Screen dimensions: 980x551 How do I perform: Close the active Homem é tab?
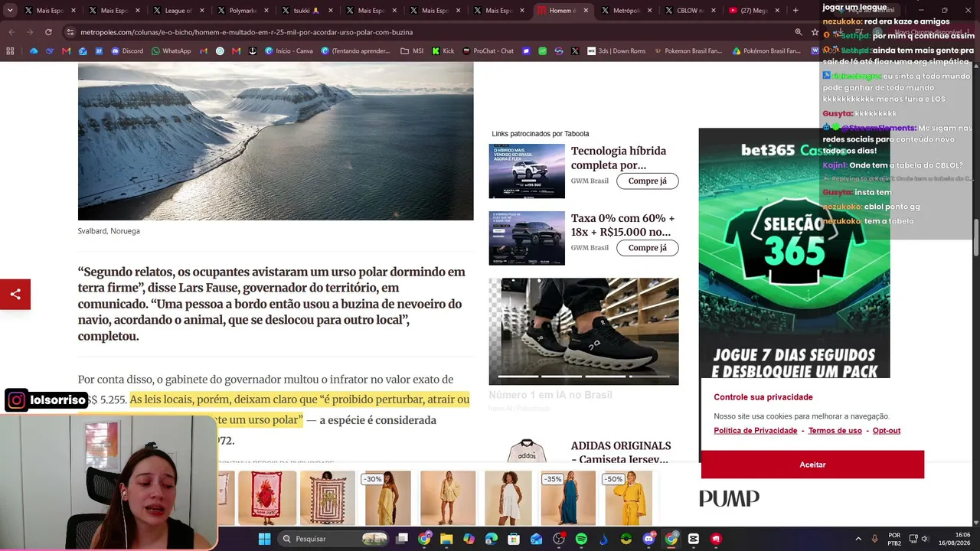click(x=586, y=11)
